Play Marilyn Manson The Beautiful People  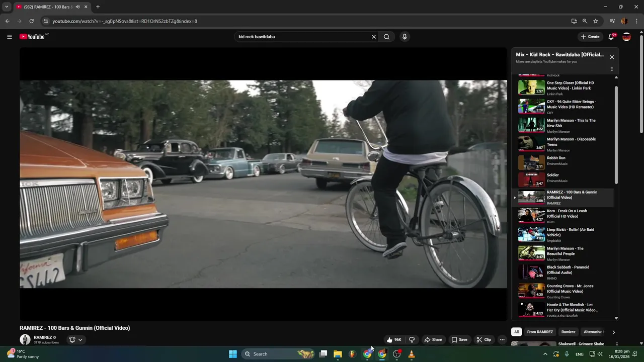562,253
